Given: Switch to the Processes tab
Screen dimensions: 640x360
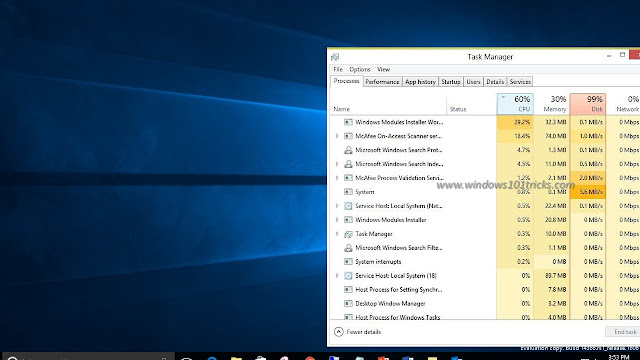Looking at the screenshot, I should [346, 81].
